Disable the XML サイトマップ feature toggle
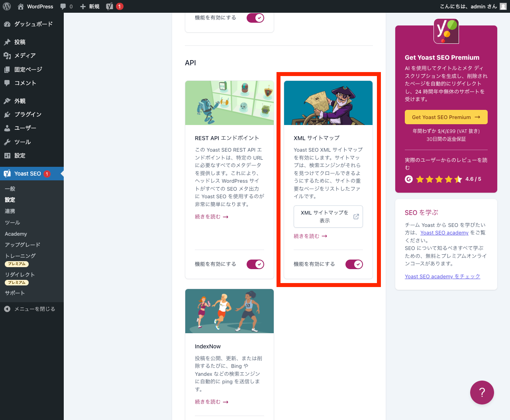 (354, 264)
